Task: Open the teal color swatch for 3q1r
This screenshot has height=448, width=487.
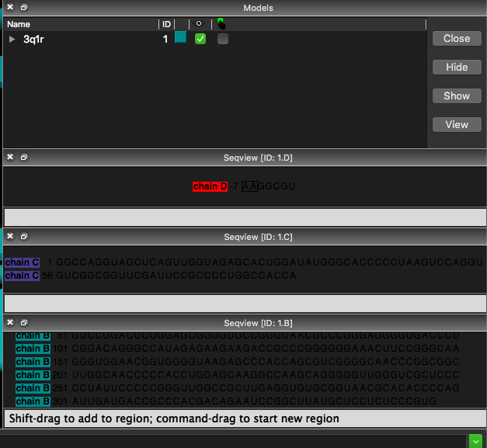Action: 180,38
